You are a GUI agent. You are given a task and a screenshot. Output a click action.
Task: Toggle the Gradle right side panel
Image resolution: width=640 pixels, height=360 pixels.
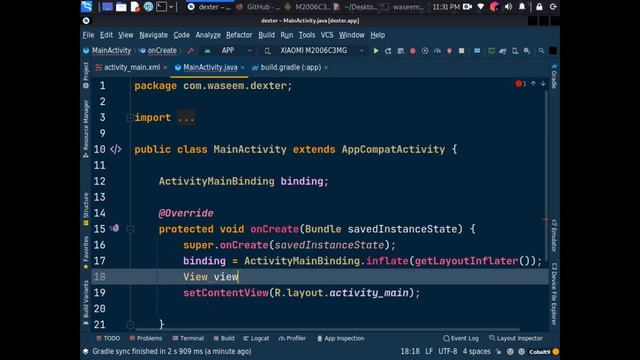point(554,76)
